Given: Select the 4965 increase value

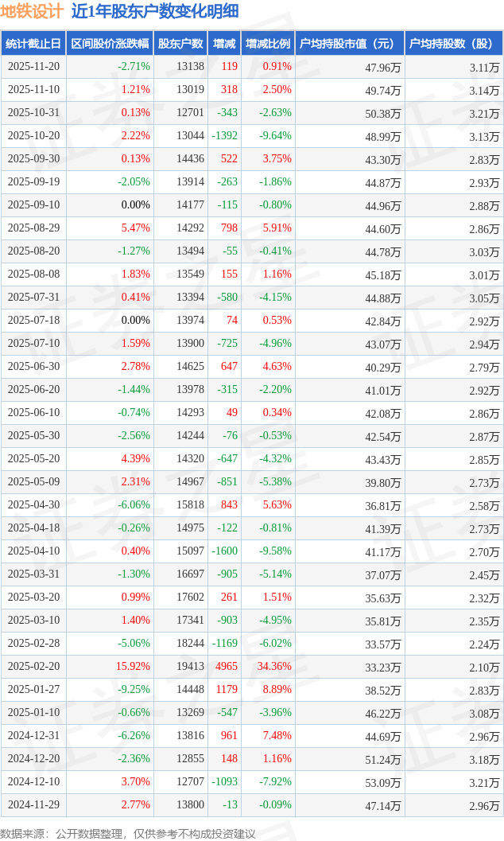Looking at the screenshot, I should pos(227,667).
